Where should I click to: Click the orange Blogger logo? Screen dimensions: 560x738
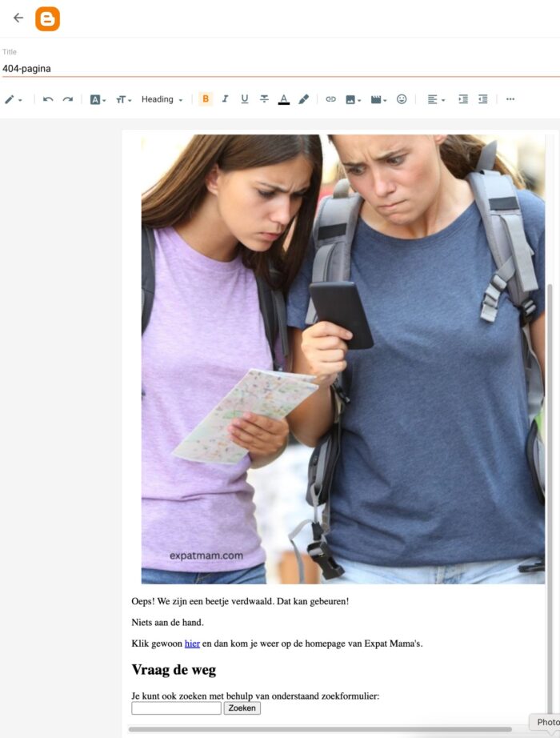[x=47, y=18]
